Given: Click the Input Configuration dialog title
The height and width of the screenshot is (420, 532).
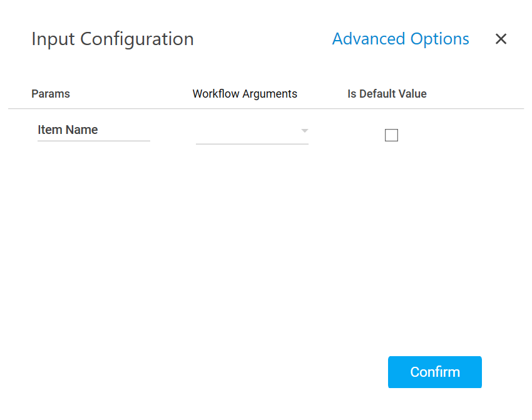Looking at the screenshot, I should click(x=113, y=39).
